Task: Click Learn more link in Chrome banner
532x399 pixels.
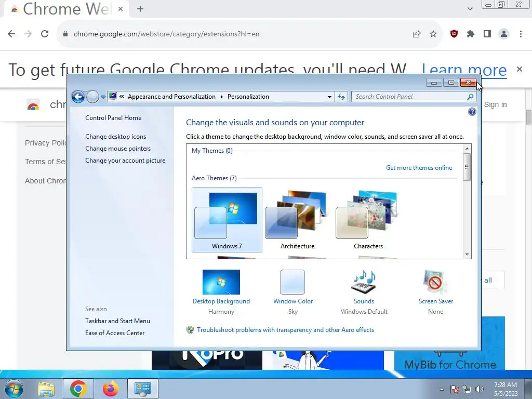Action: (x=464, y=70)
